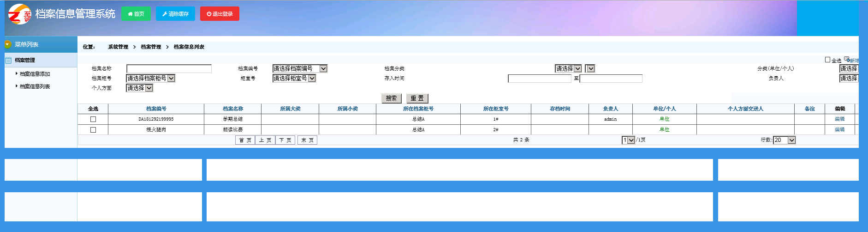Viewport: 868px width, 232px height.
Task: Open the 请选择柜室号 dropdown
Action: tap(294, 78)
